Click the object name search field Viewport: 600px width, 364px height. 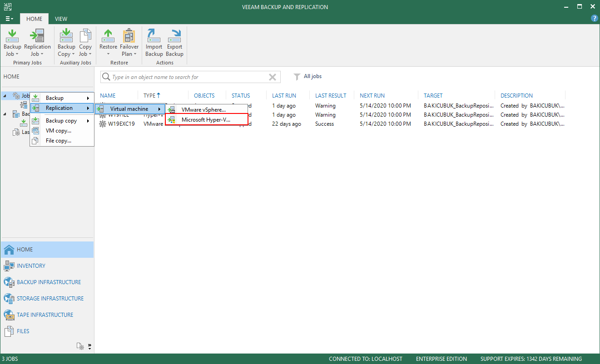186,77
